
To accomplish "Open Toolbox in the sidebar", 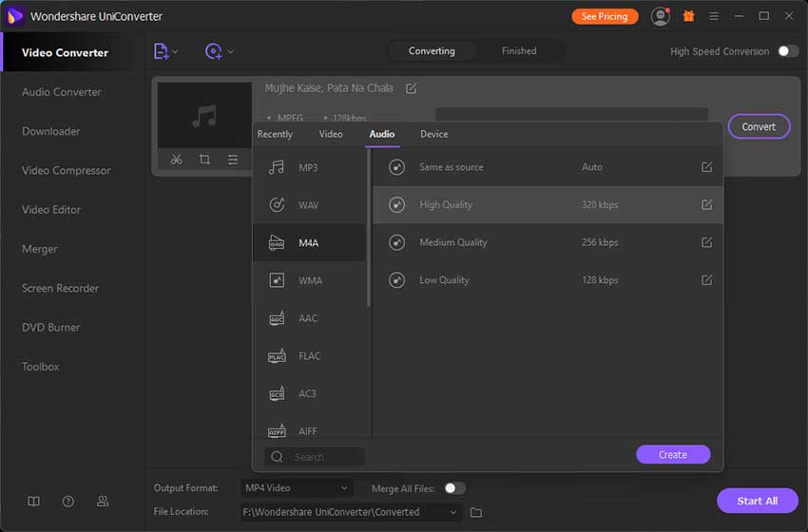I will [41, 367].
